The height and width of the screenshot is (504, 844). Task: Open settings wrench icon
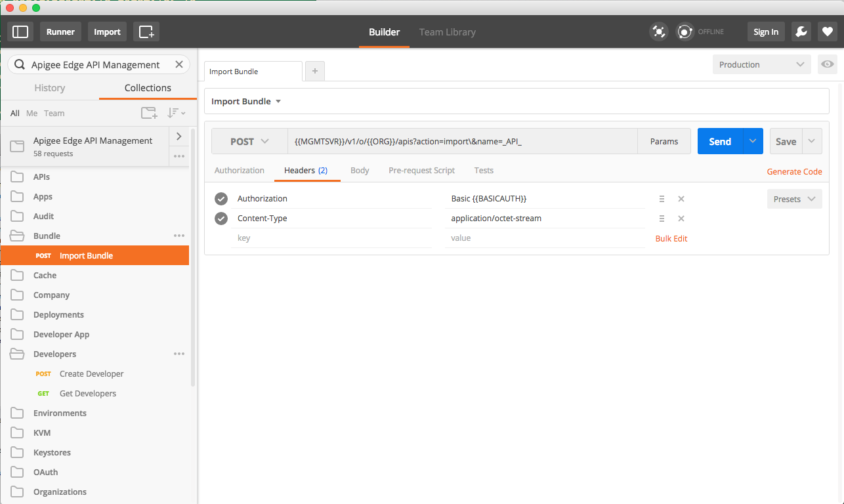pyautogui.click(x=801, y=31)
